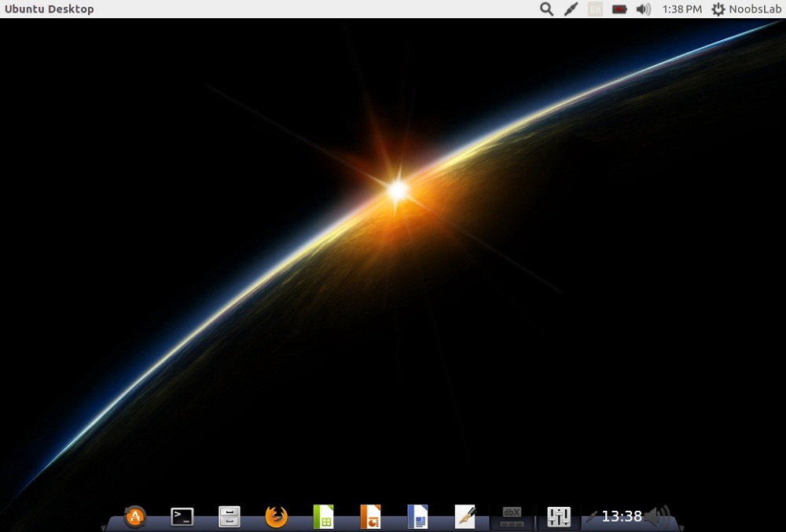Launch the text editor pen icon

(465, 516)
